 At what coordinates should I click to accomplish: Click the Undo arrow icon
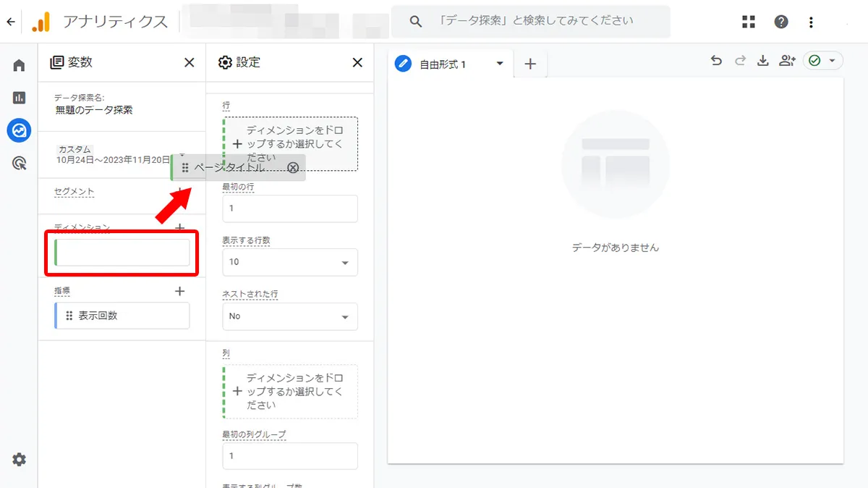pyautogui.click(x=716, y=61)
